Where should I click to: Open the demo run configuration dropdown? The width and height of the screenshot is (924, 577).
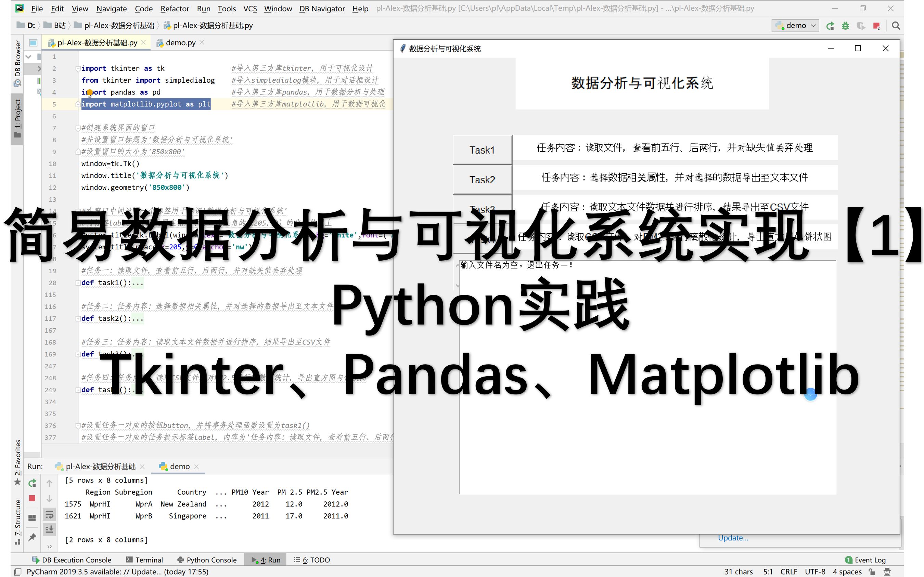coord(795,26)
